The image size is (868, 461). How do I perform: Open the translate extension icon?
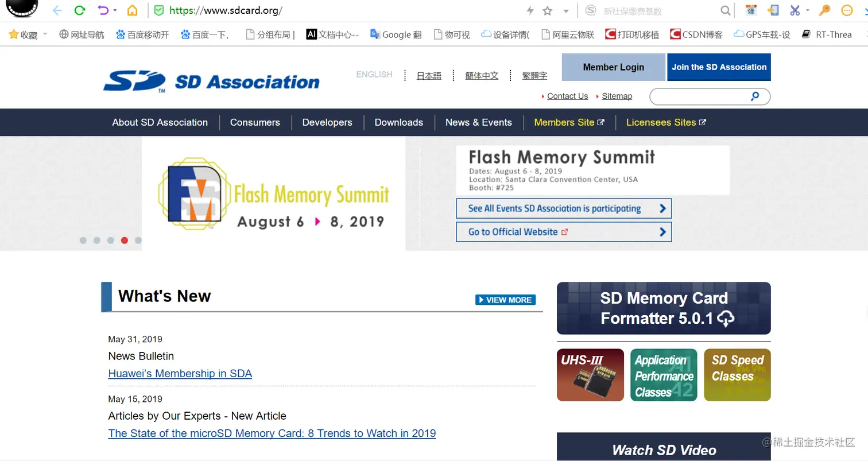(x=751, y=10)
